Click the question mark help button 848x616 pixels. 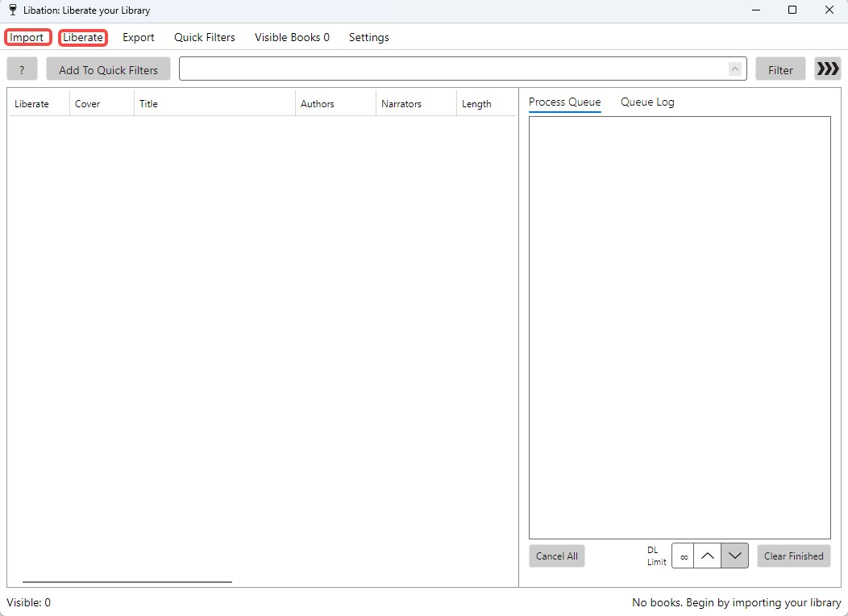click(x=22, y=69)
